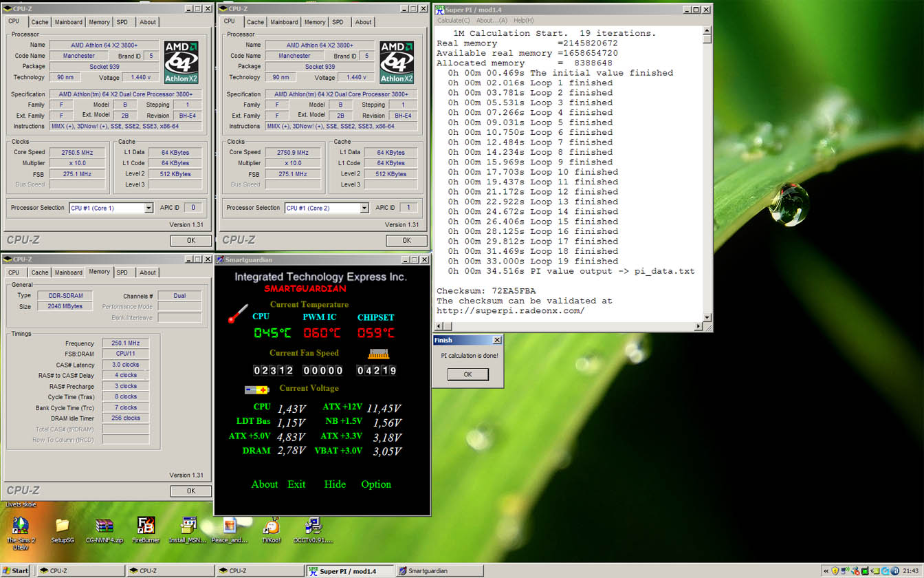The width and height of the screenshot is (924, 578).
Task: Click the chip fan icon in Smartguardian
Action: [x=379, y=354]
